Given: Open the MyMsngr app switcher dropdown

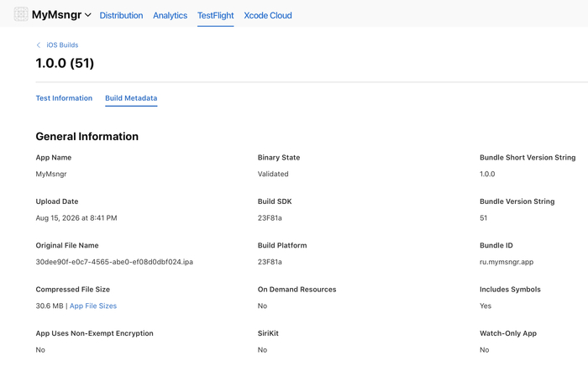Looking at the screenshot, I should click(61, 15).
